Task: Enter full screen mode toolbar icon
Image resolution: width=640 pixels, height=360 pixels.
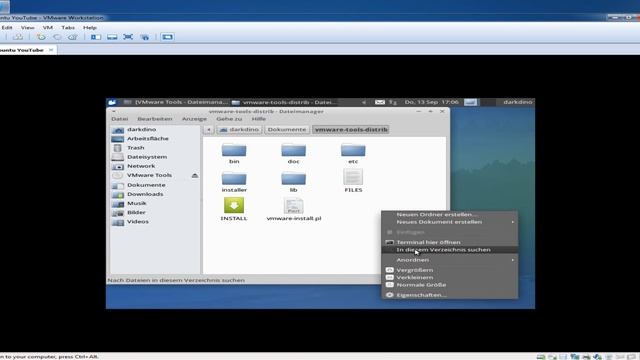Action: (x=128, y=37)
